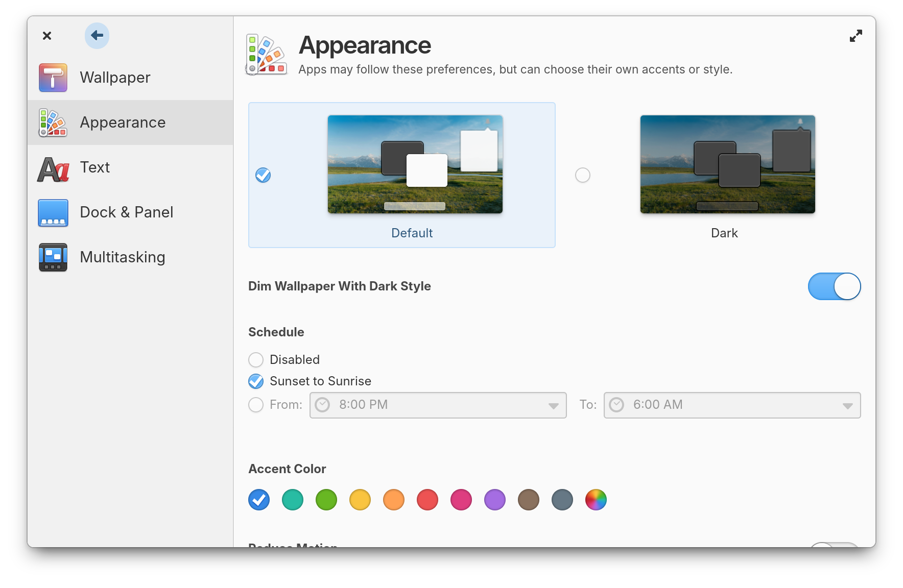Click the Schedule section heading
This screenshot has width=903, height=588.
[x=276, y=332]
